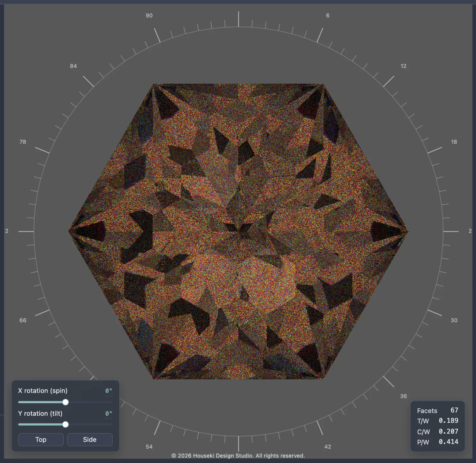Click the index wheel label 84
The height and width of the screenshot is (463, 476).
(73, 66)
